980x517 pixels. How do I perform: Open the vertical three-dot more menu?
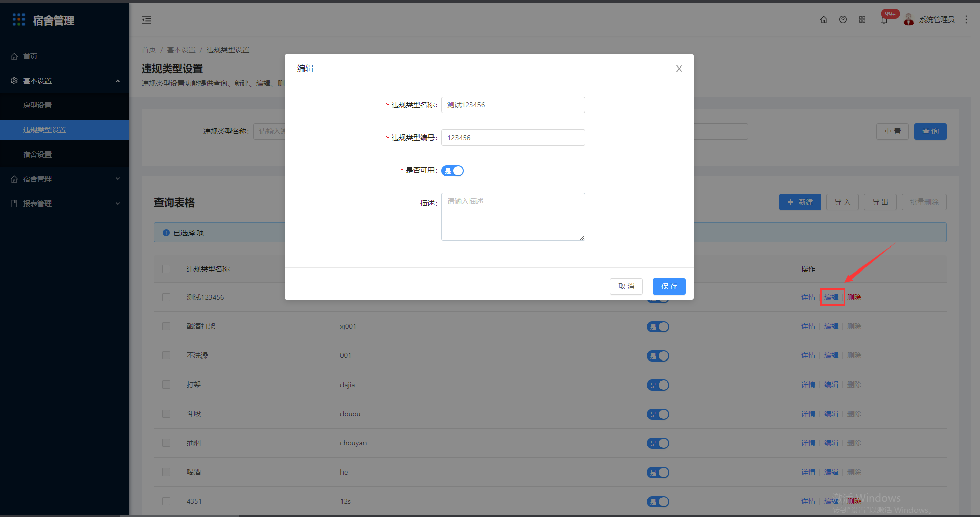pos(966,19)
